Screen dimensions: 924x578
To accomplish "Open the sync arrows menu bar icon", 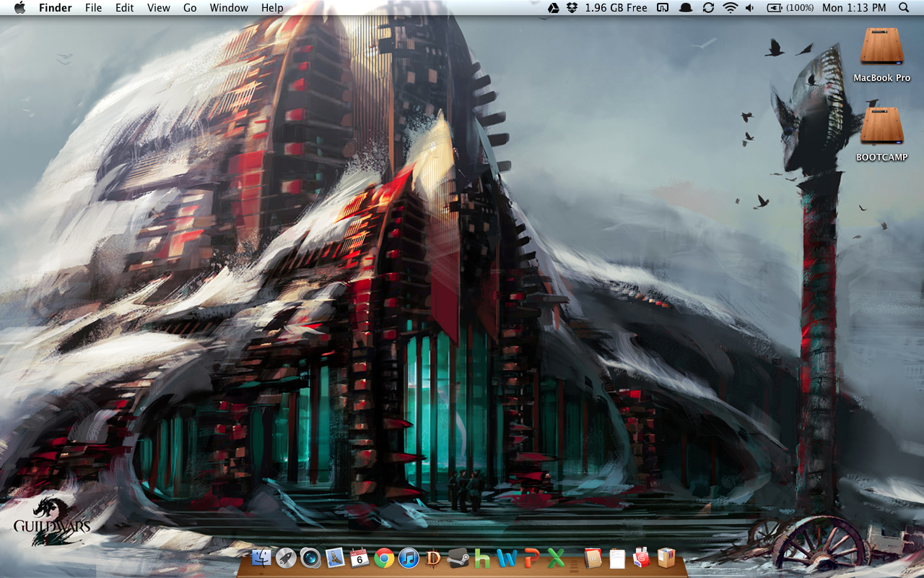I will coord(708,8).
